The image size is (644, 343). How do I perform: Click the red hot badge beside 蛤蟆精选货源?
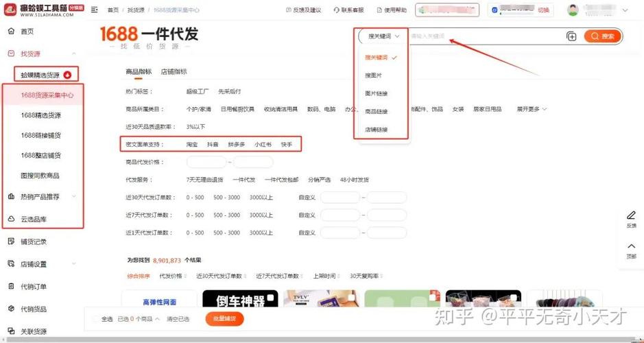point(68,75)
